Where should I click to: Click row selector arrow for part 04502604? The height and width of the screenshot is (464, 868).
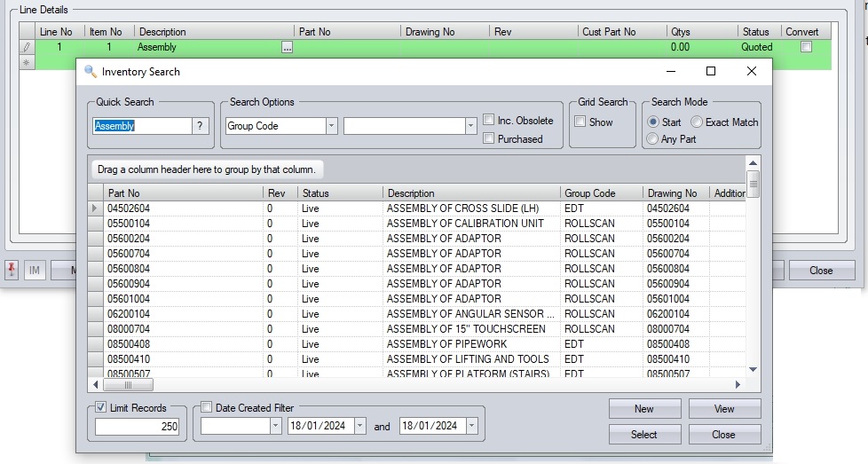click(x=96, y=208)
